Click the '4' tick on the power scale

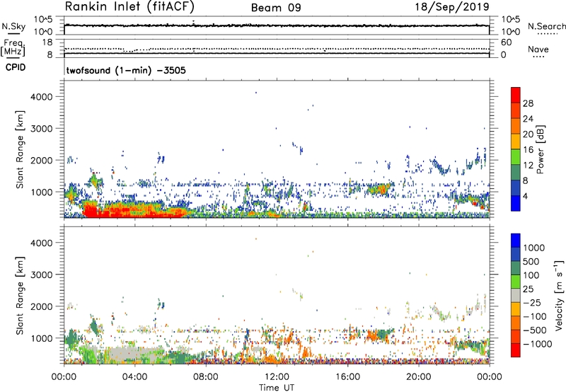(x=525, y=196)
